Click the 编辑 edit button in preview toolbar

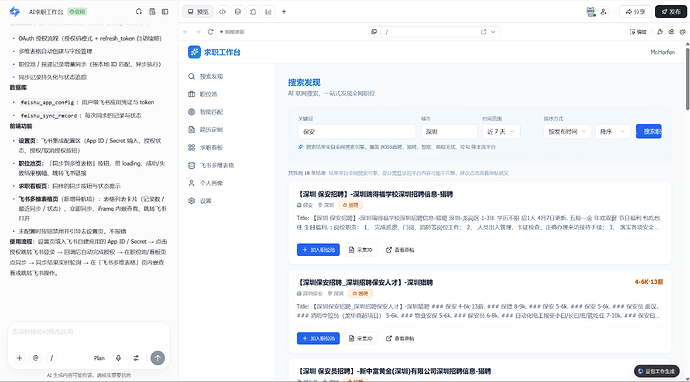coord(638,32)
